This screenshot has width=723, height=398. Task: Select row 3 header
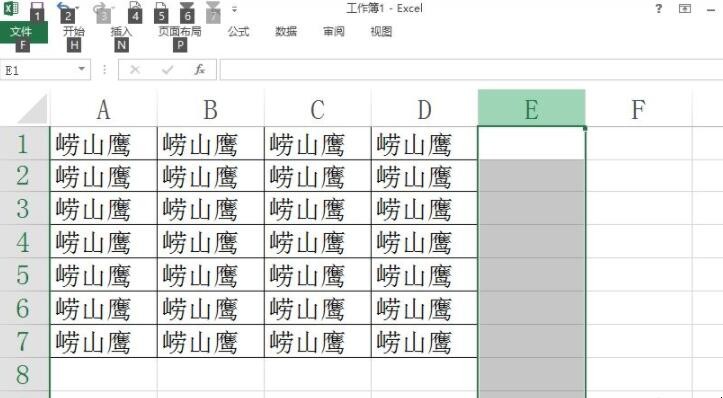click(x=25, y=208)
